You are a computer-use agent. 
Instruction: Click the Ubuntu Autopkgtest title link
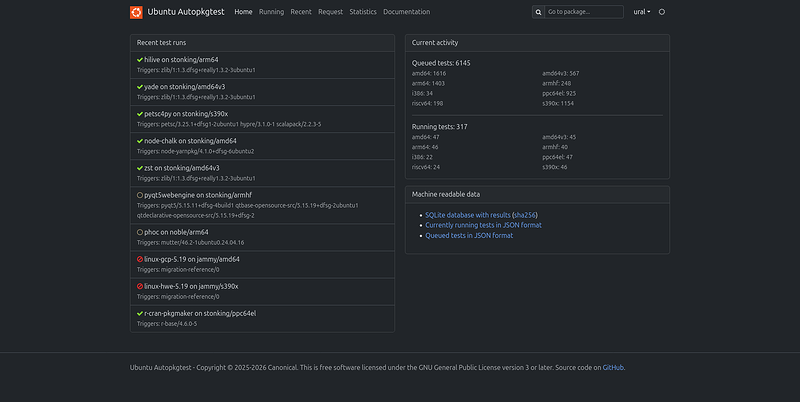pos(186,12)
